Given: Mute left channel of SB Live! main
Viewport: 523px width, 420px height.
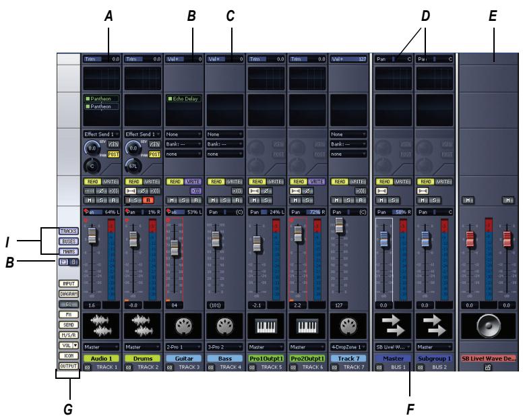Looking at the screenshot, I should (x=468, y=200).
